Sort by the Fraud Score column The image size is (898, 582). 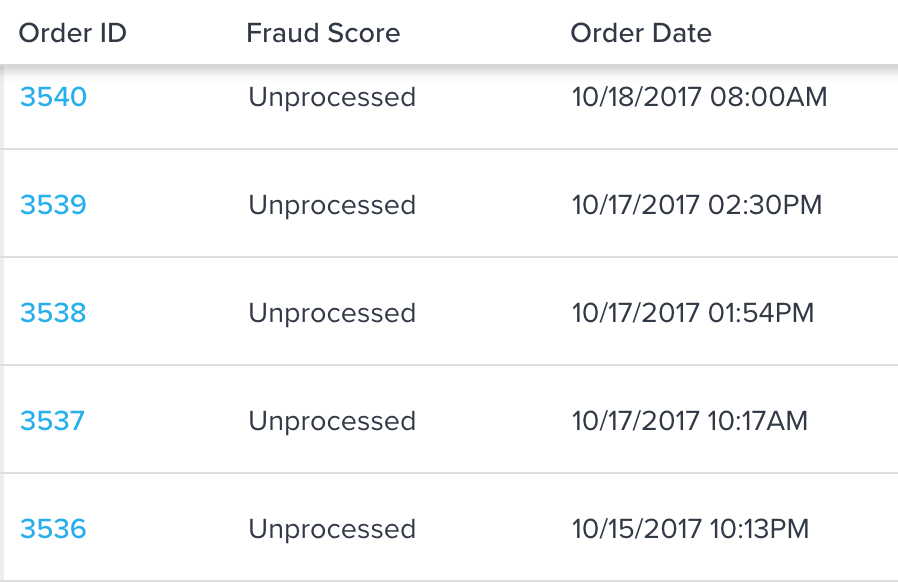322,33
